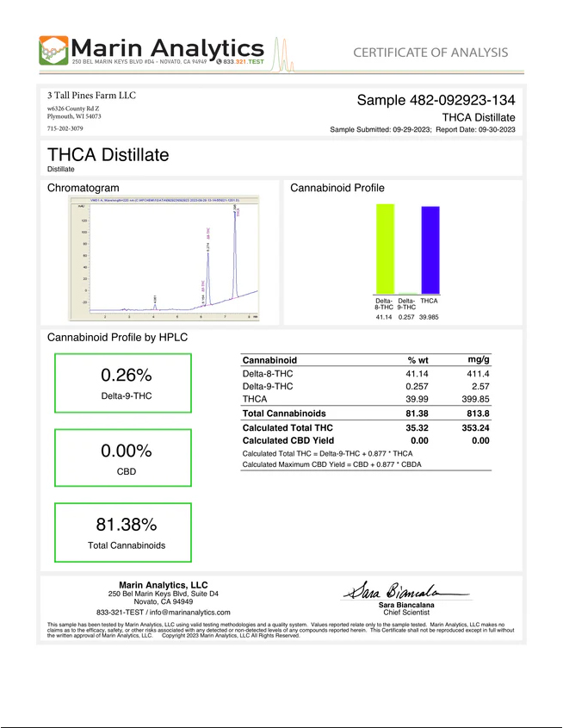
Task: Click the phone icon beside 833.321.TEST
Action: (x=220, y=64)
